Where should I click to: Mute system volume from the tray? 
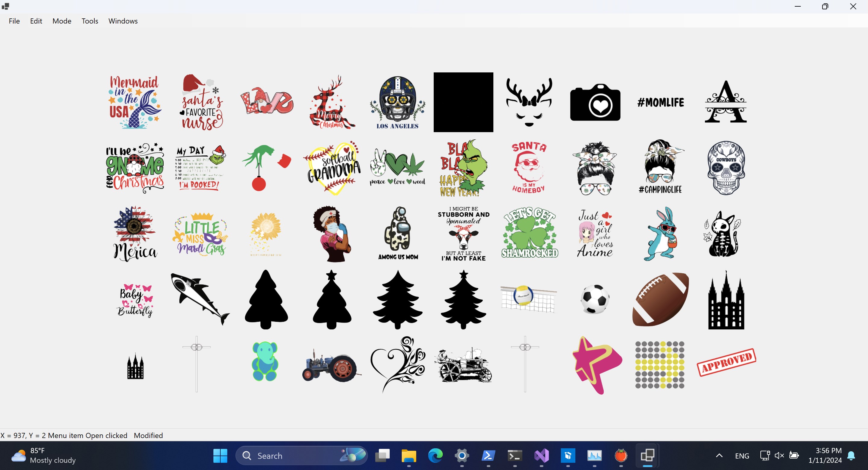coord(779,456)
